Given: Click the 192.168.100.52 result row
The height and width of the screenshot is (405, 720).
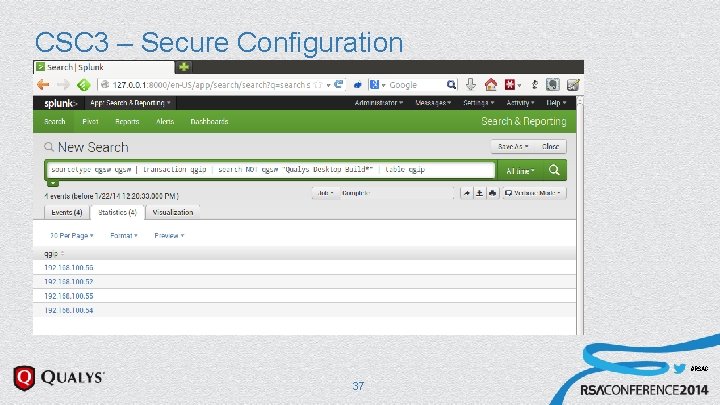Looking at the screenshot, I should [x=304, y=281].
